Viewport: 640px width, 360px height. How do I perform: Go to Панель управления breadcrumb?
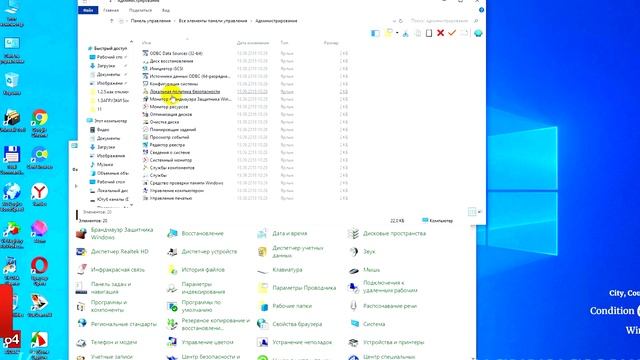[x=151, y=21]
